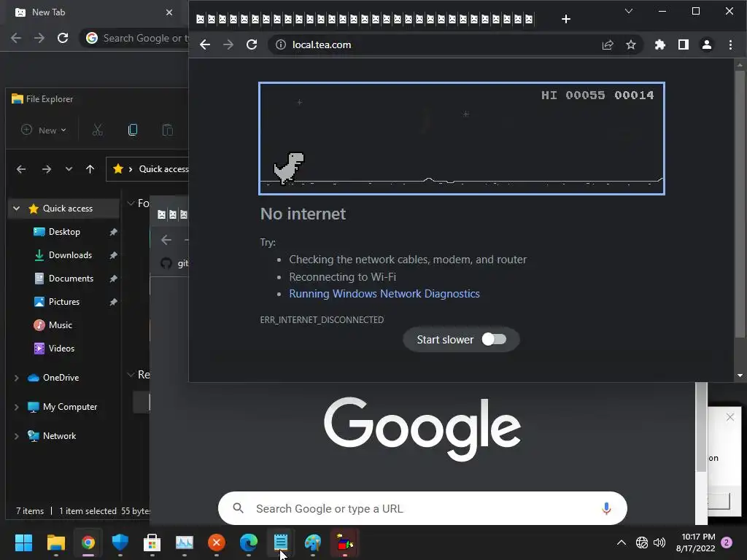Click scrollbar down arrow on error page
The width and height of the screenshot is (747, 560).
pyautogui.click(x=740, y=376)
